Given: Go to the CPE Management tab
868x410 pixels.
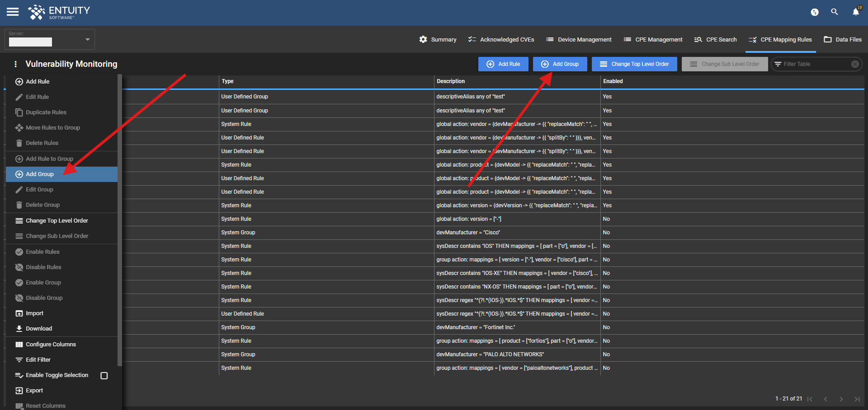Looking at the screenshot, I should coord(653,39).
